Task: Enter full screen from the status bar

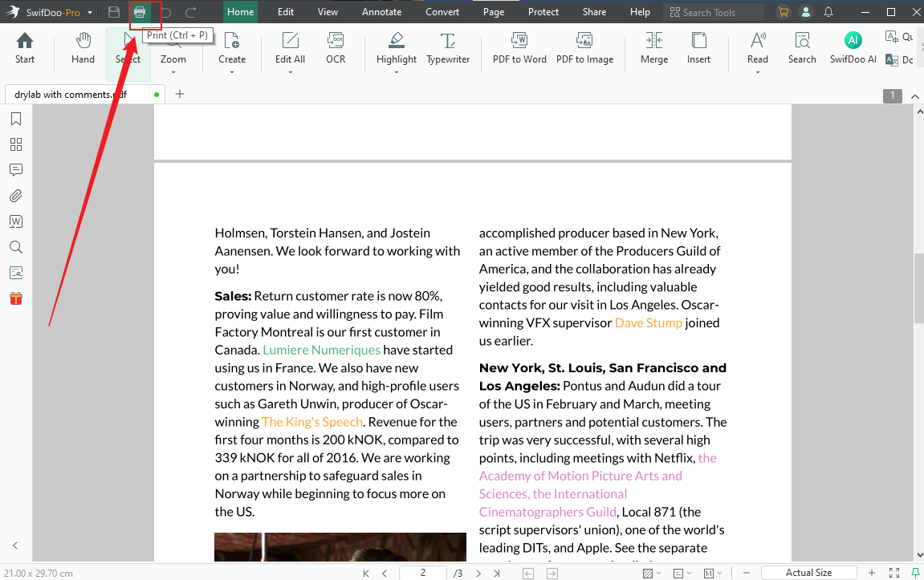Action: (894, 573)
